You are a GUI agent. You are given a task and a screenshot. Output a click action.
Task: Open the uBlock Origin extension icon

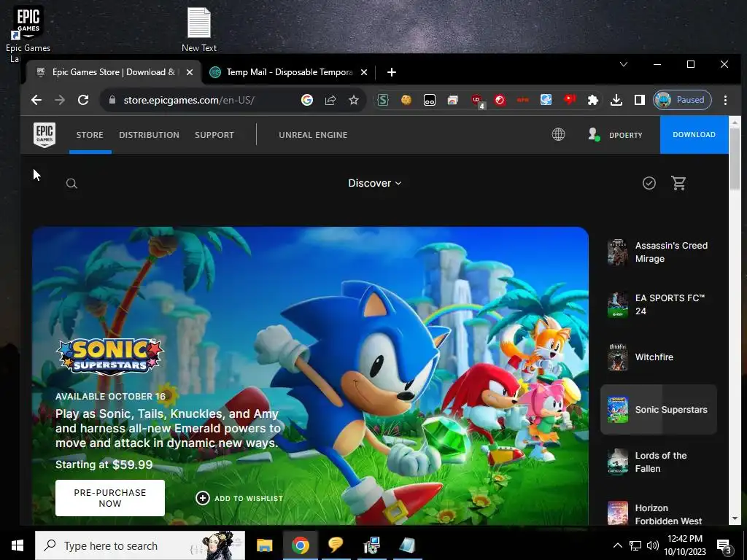477,101
